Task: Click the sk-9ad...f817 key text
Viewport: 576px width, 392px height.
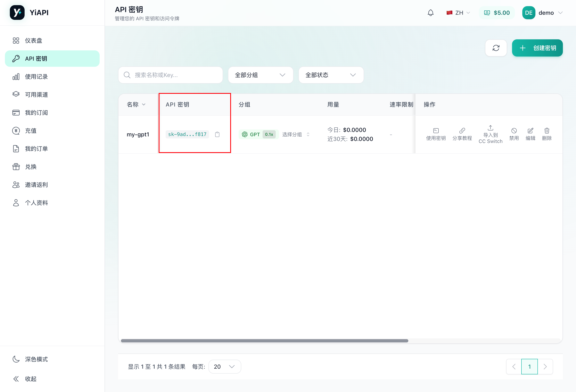Action: pos(187,134)
